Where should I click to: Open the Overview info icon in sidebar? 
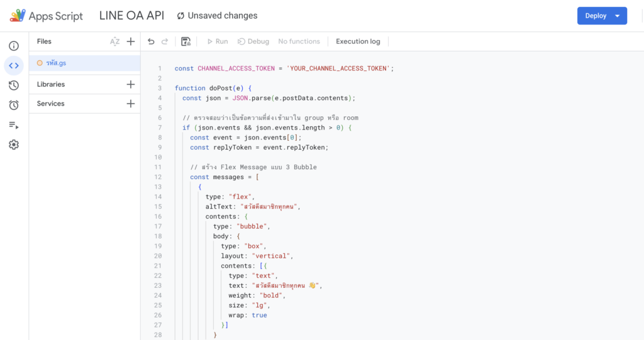[14, 46]
